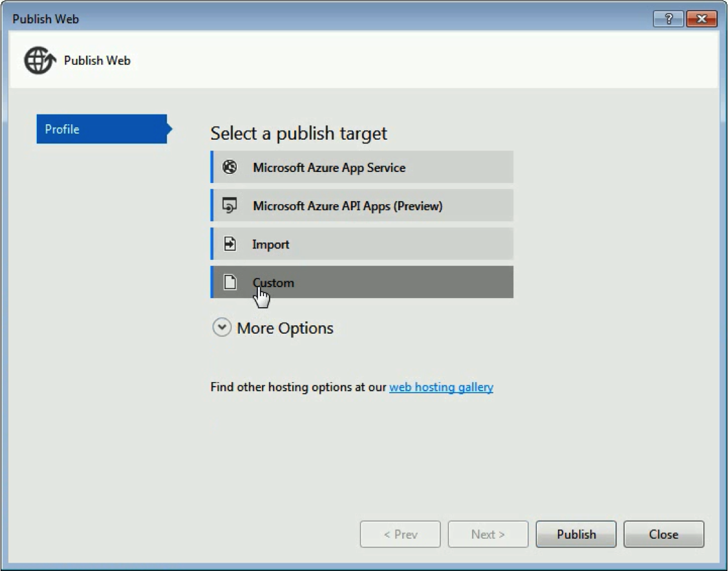This screenshot has height=571, width=728.
Task: Select the Custom publish target
Action: (x=362, y=282)
